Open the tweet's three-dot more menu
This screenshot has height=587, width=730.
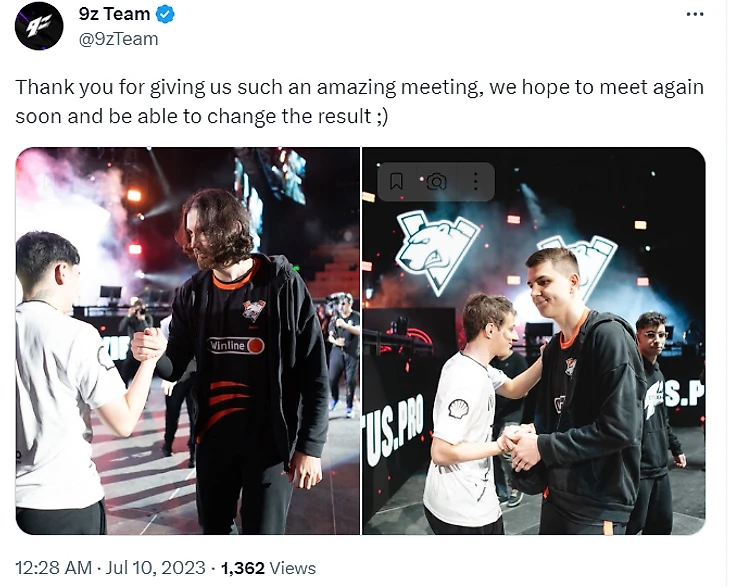pos(695,14)
